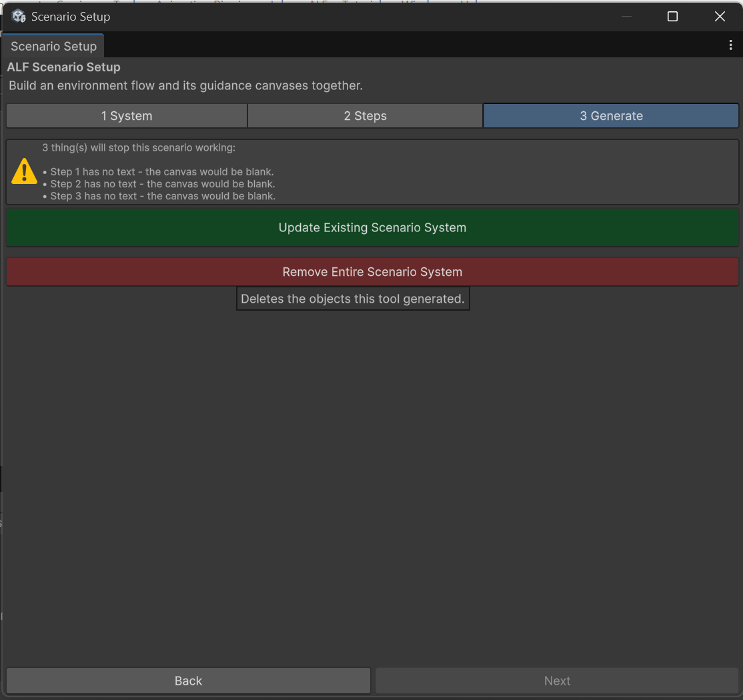The image size is (743, 700).
Task: Click the 'Step 2 has no text' warning
Action: (x=159, y=184)
